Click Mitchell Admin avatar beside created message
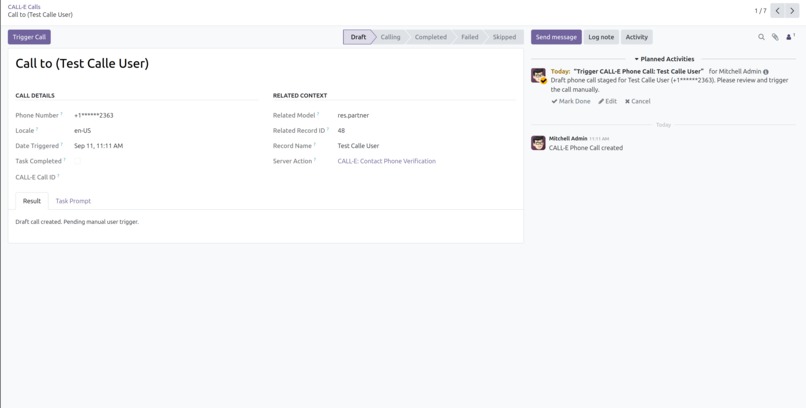 click(x=538, y=143)
